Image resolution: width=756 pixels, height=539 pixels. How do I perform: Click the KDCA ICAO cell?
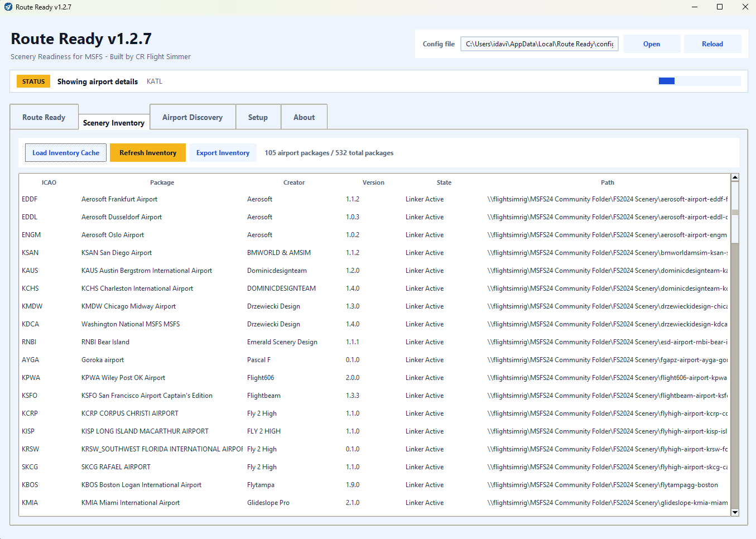(x=31, y=324)
